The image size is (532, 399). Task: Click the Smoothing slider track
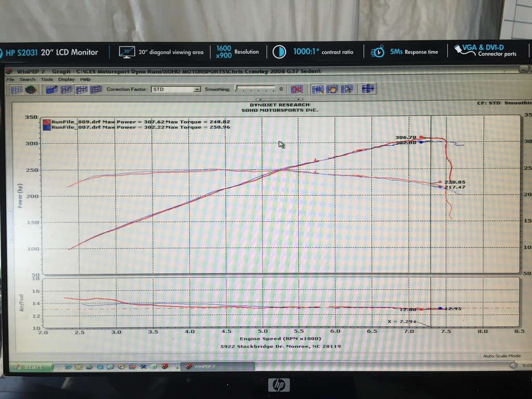point(255,89)
